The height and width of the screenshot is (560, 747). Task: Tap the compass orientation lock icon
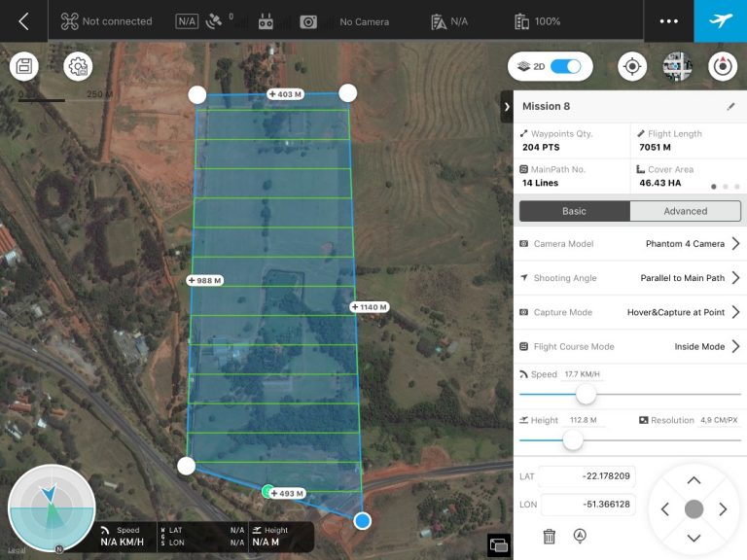[723, 66]
